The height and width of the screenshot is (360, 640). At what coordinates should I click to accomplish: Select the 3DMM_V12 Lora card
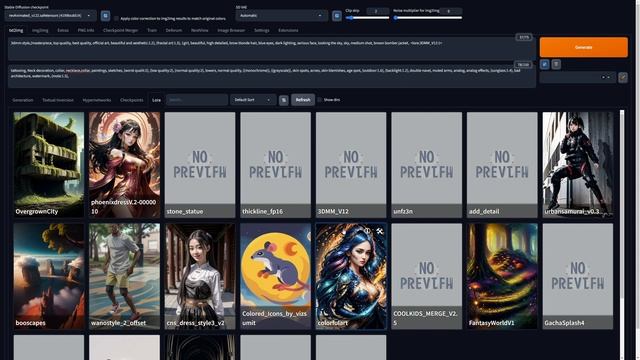[x=351, y=165]
